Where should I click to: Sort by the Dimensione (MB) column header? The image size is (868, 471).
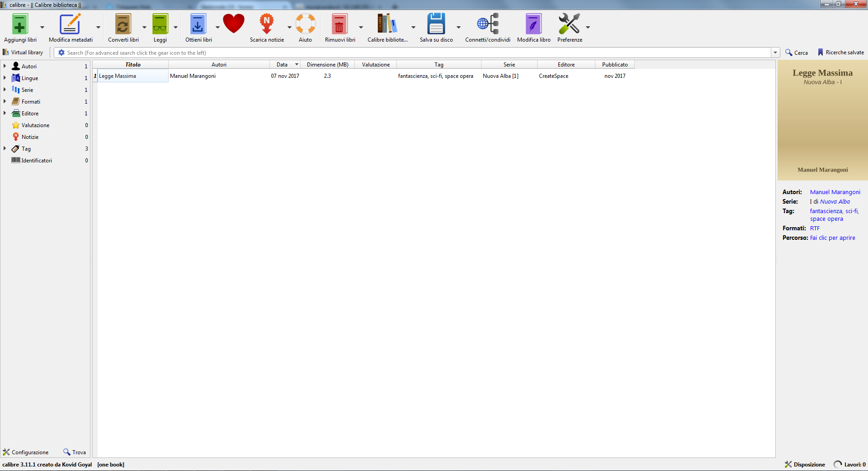point(328,65)
